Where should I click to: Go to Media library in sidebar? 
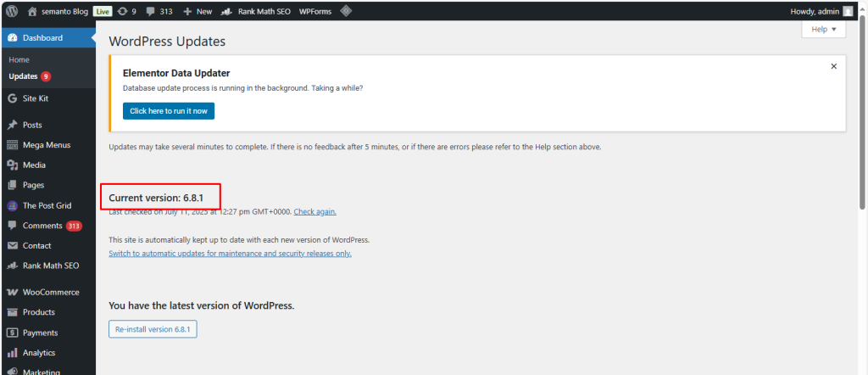pos(34,165)
